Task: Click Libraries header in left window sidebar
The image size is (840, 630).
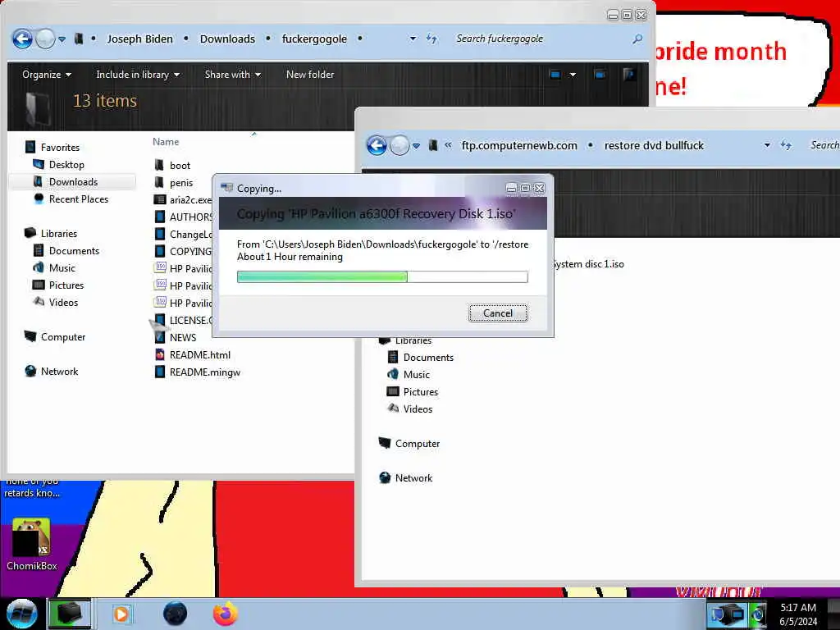Action: point(59,234)
